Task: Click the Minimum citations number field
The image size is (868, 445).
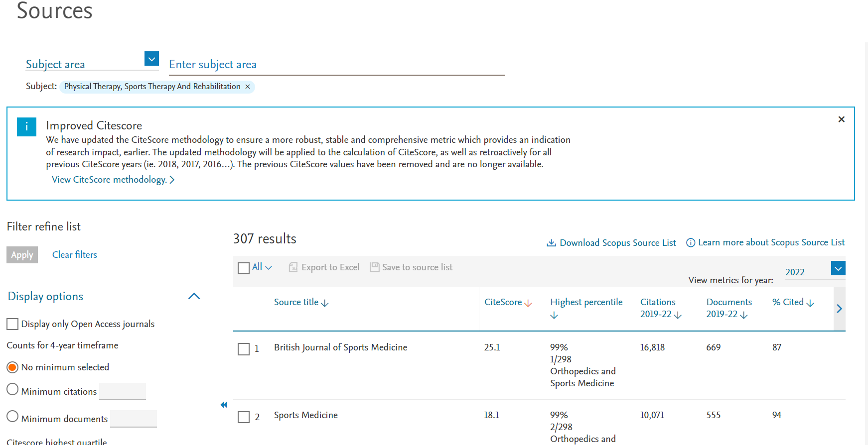Action: click(123, 391)
